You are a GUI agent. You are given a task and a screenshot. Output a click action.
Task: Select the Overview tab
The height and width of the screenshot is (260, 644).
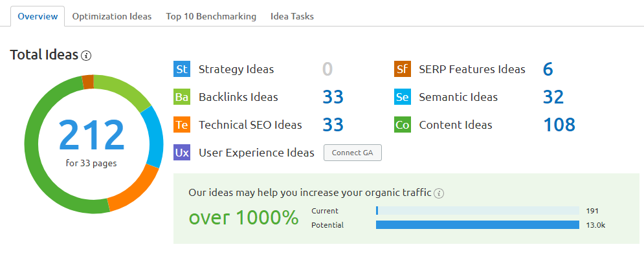(38, 16)
